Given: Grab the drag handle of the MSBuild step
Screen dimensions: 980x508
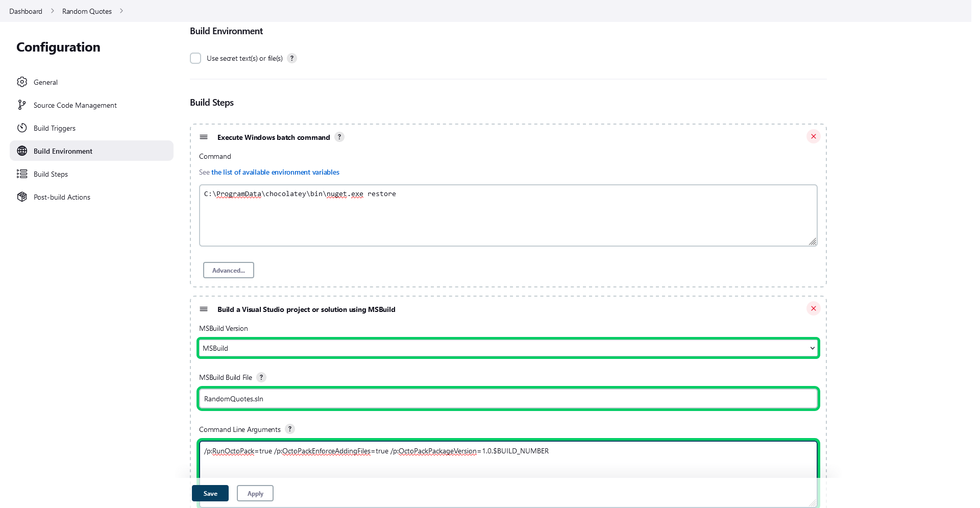Looking at the screenshot, I should (x=204, y=309).
